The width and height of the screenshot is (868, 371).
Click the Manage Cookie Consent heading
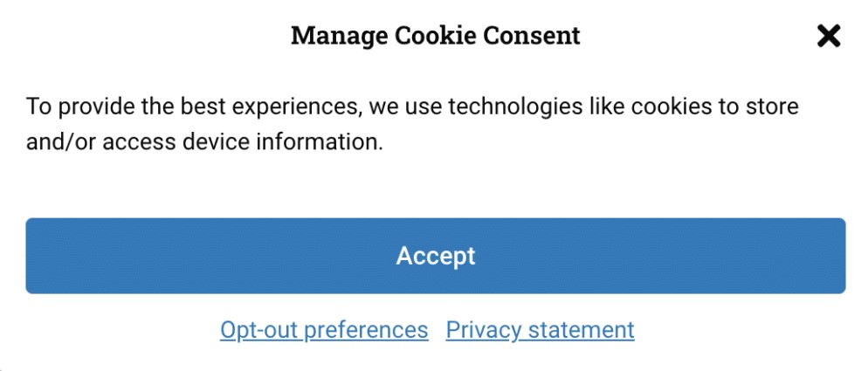click(x=435, y=36)
